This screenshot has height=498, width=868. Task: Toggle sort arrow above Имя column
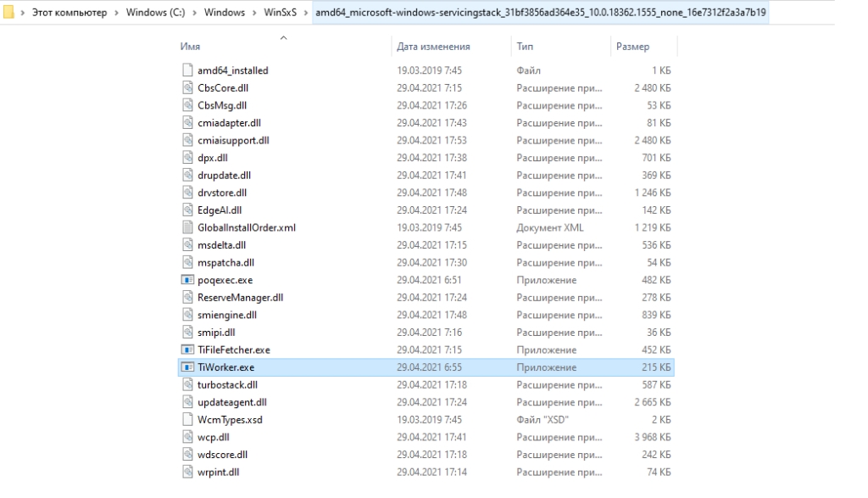(283, 37)
